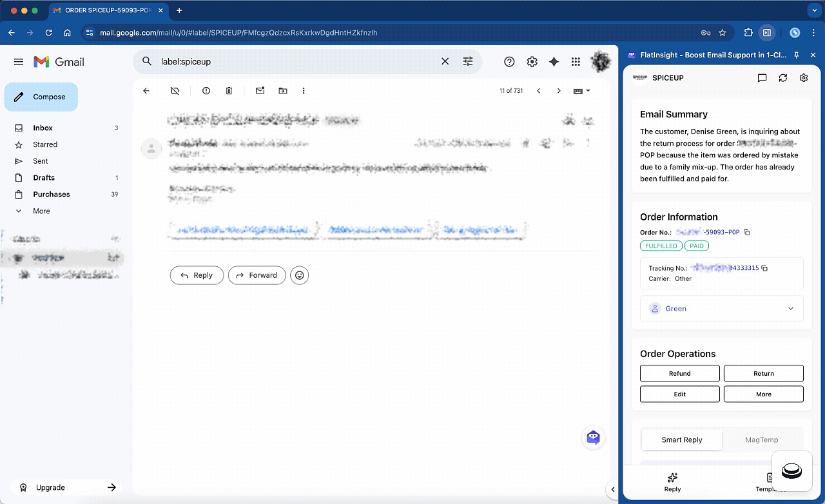This screenshot has height=504, width=825.
Task: Click the copy icon next to order number
Action: (747, 232)
